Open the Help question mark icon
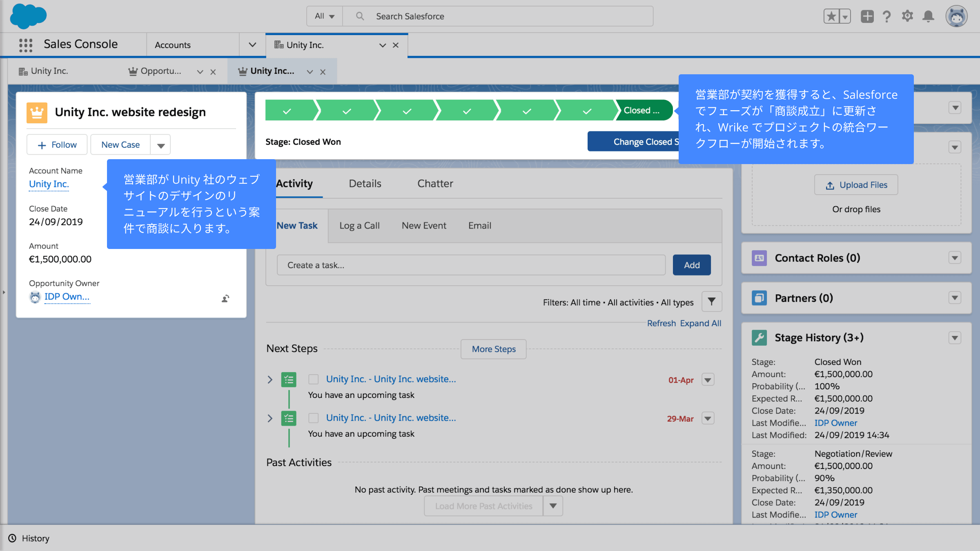 pyautogui.click(x=886, y=16)
